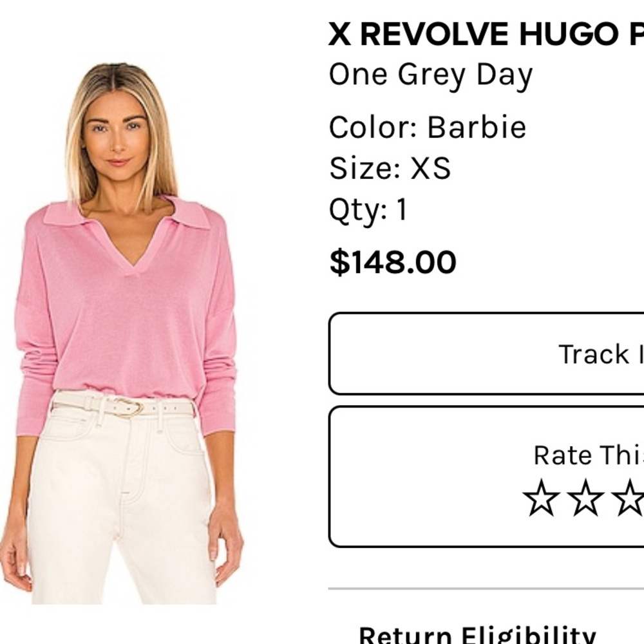644x644 pixels.
Task: Select the Color: Barbie line
Action: pos(428,128)
